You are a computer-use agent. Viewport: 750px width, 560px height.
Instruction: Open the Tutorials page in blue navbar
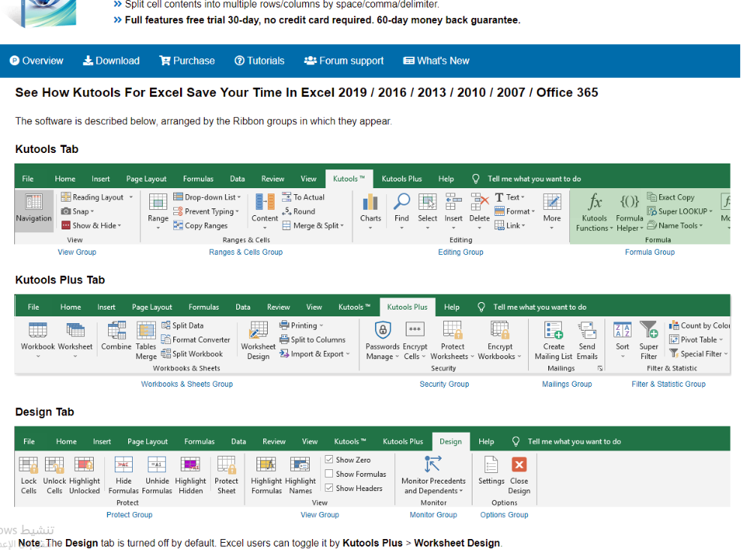pos(259,61)
